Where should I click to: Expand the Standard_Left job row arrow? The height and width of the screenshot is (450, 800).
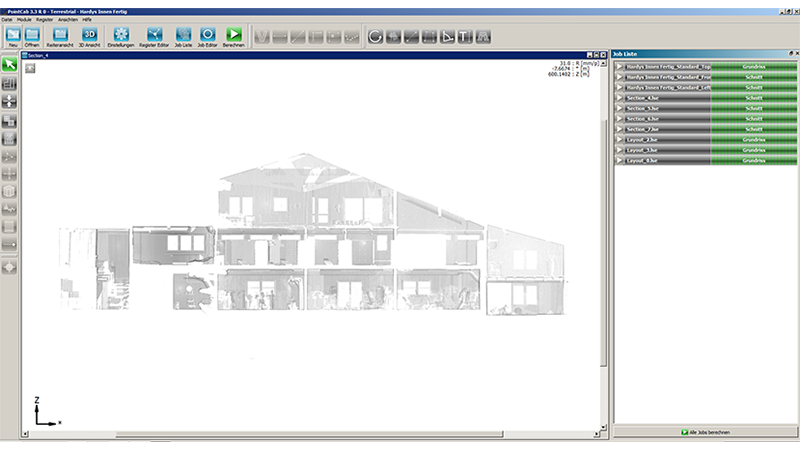tap(619, 88)
